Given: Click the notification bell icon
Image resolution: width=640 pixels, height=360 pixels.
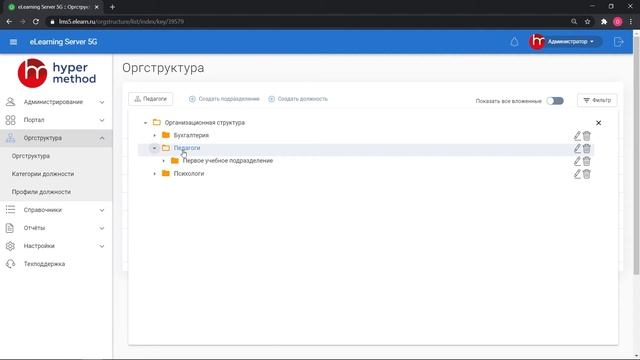Looking at the screenshot, I should click(514, 42).
